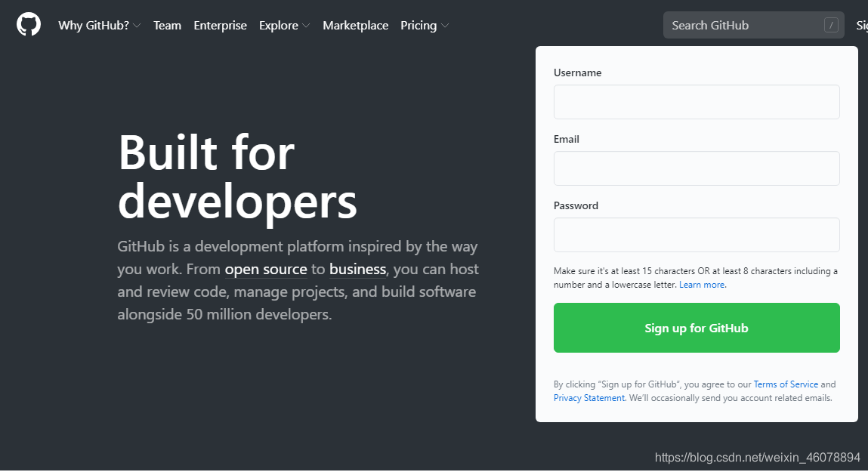This screenshot has width=868, height=472.
Task: Click into the Username input field
Action: [697, 102]
